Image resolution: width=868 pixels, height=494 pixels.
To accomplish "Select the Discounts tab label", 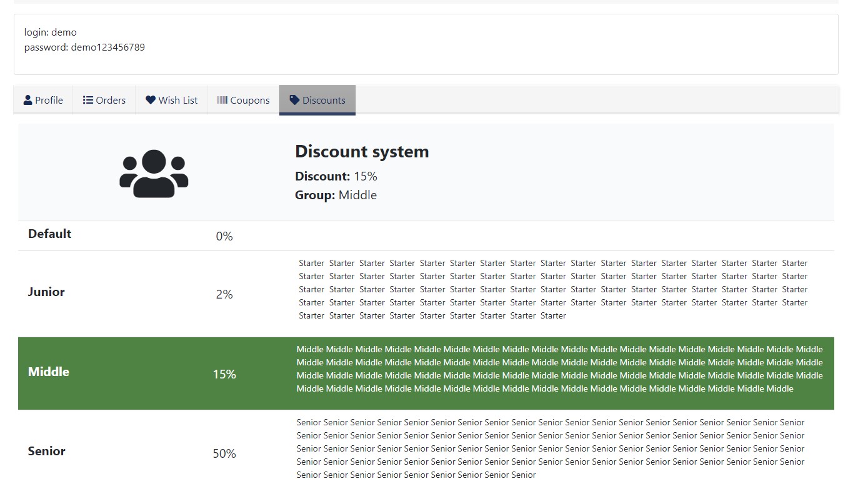I will coord(324,101).
